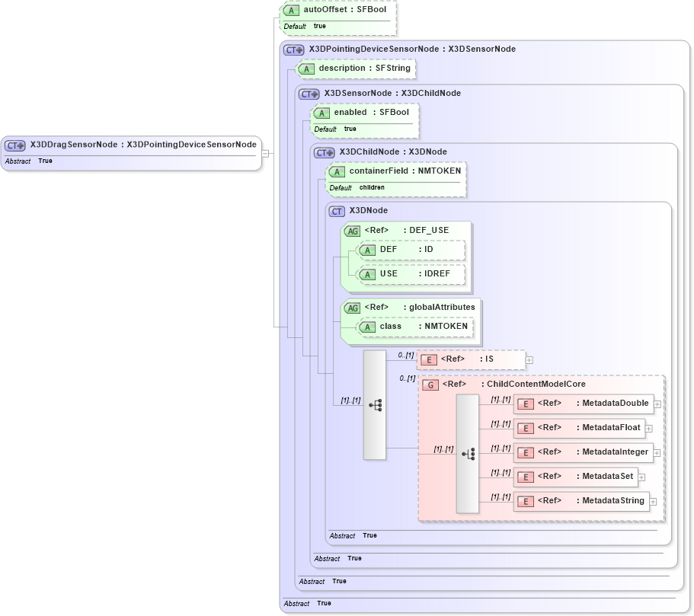Image resolution: width=694 pixels, height=616 pixels.
Task: Click the A icon beside USE
Action: (x=367, y=274)
